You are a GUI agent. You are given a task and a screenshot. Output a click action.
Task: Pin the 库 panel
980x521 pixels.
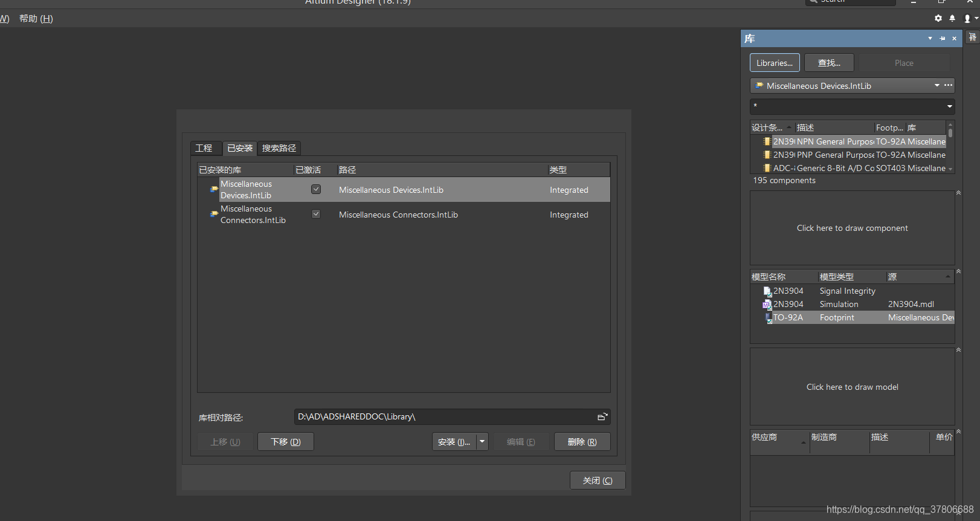(943, 39)
